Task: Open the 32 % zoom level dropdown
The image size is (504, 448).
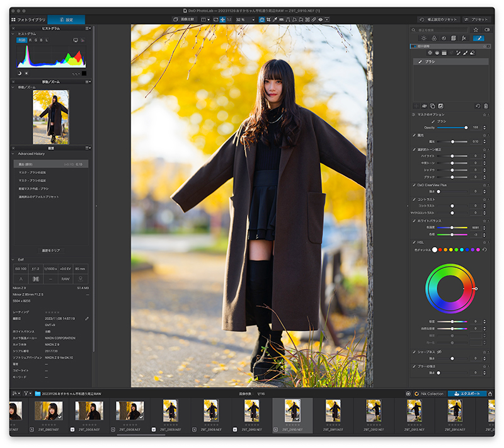Action: [x=245, y=20]
